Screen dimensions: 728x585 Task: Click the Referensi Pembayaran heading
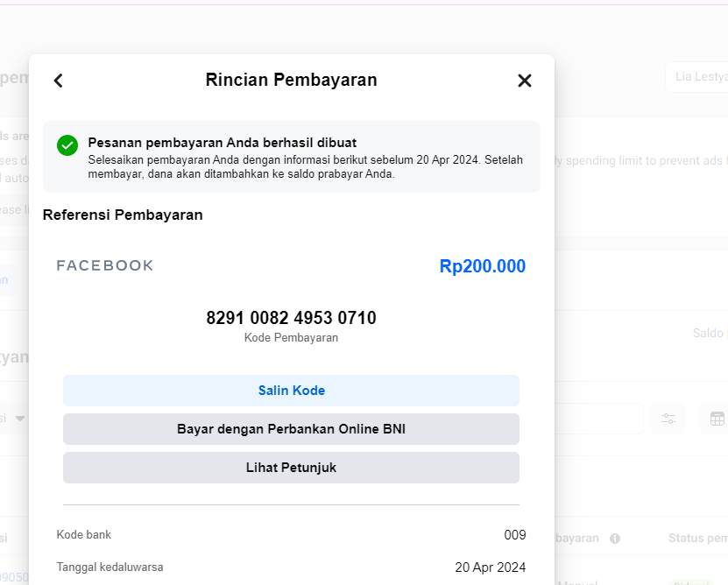click(x=123, y=215)
